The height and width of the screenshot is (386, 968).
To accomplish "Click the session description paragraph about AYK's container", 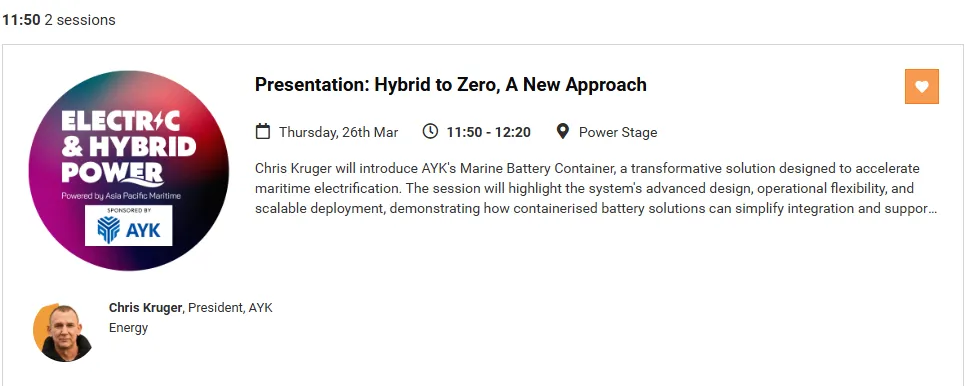I will (x=596, y=188).
